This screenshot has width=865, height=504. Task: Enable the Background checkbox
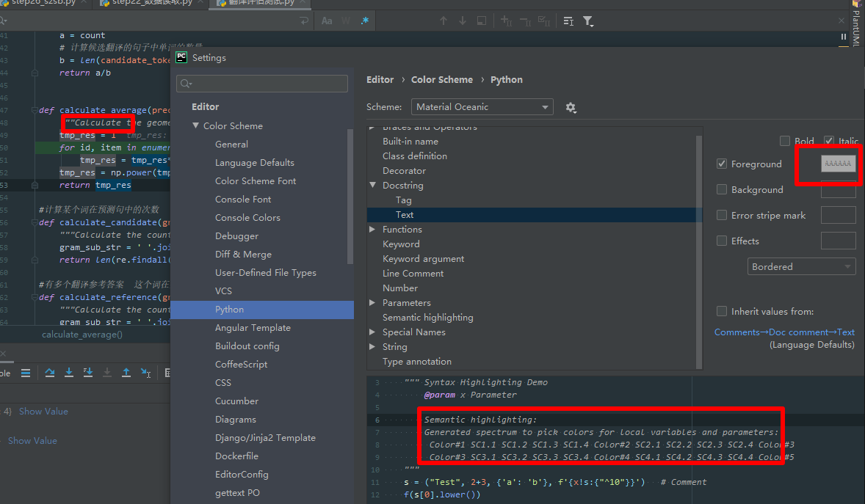pyautogui.click(x=722, y=190)
